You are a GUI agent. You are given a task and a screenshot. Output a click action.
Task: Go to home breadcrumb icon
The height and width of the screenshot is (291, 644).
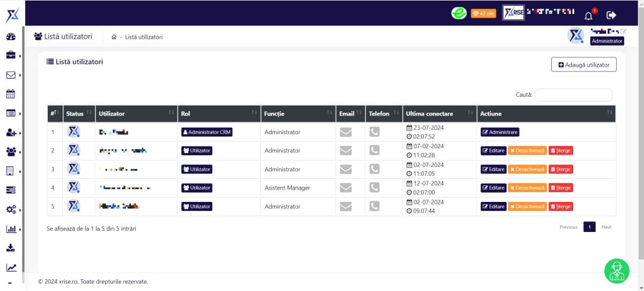pos(114,37)
